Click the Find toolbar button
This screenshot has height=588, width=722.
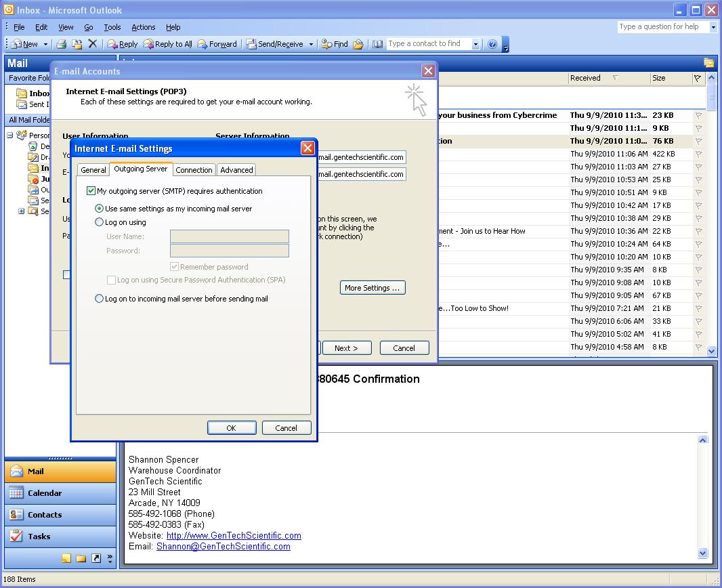click(335, 44)
